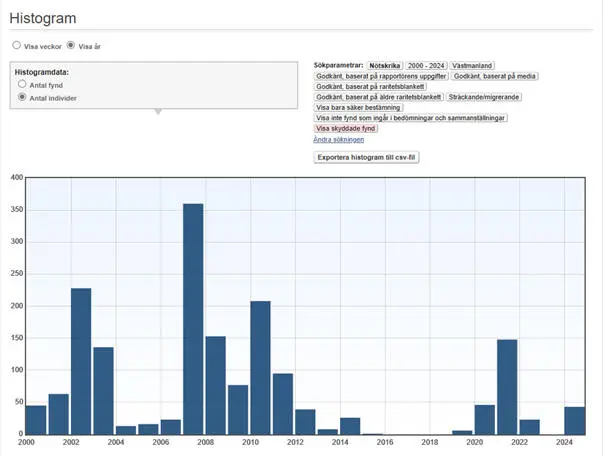Click 'Godkänt, baserat på rapportörens uppgifter' tag

(x=381, y=76)
